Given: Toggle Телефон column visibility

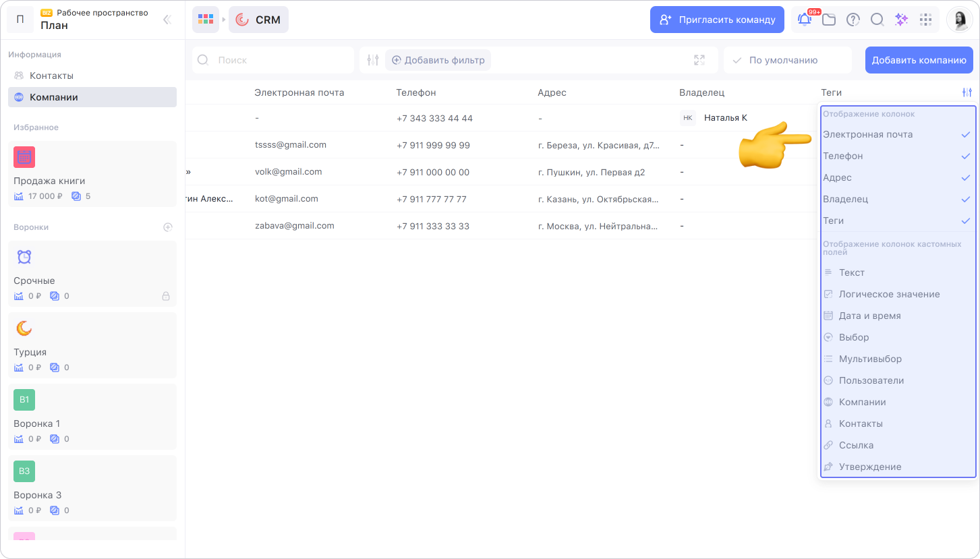Looking at the screenshot, I should (x=897, y=156).
